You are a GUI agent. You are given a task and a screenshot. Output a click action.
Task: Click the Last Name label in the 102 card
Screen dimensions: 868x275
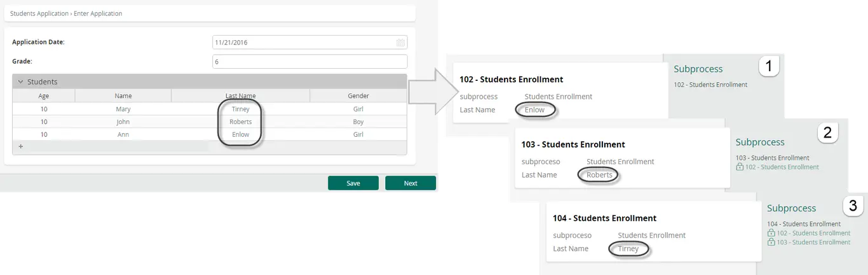477,110
